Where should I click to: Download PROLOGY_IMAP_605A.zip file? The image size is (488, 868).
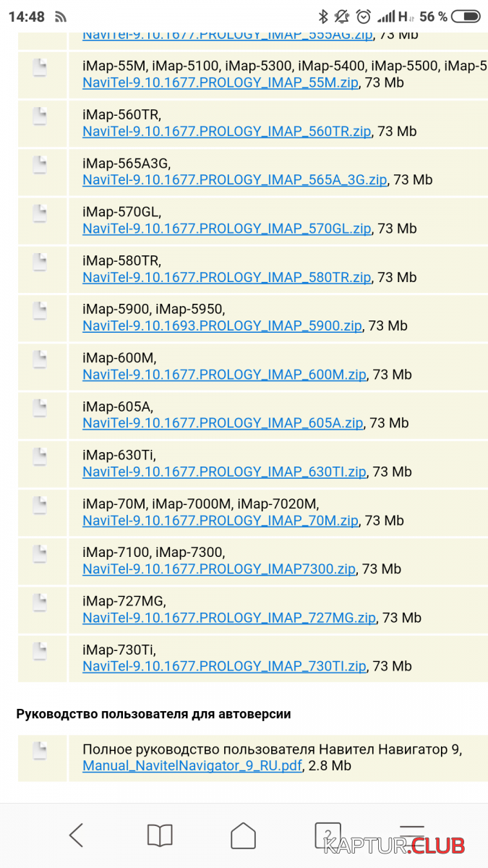[x=222, y=423]
